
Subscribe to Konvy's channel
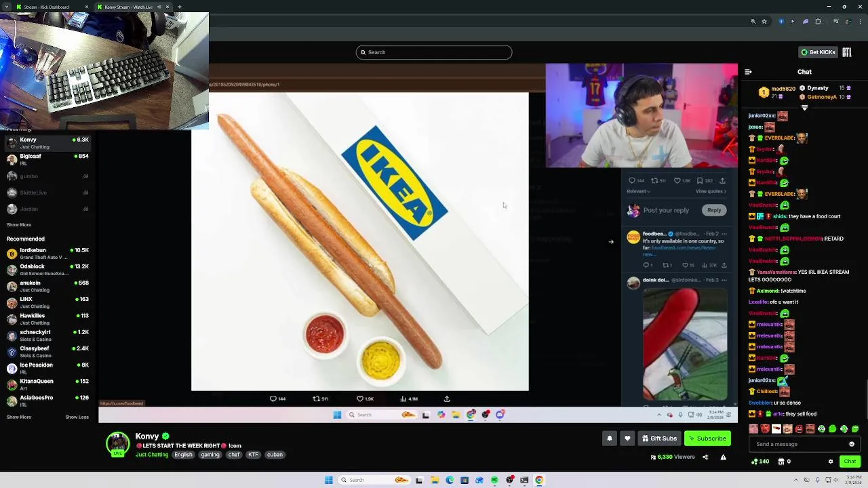(707, 439)
